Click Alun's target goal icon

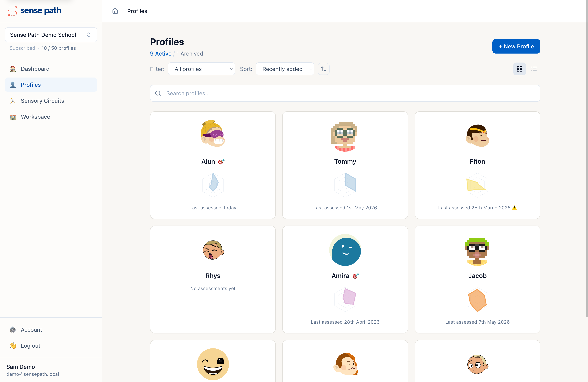pyautogui.click(x=221, y=161)
